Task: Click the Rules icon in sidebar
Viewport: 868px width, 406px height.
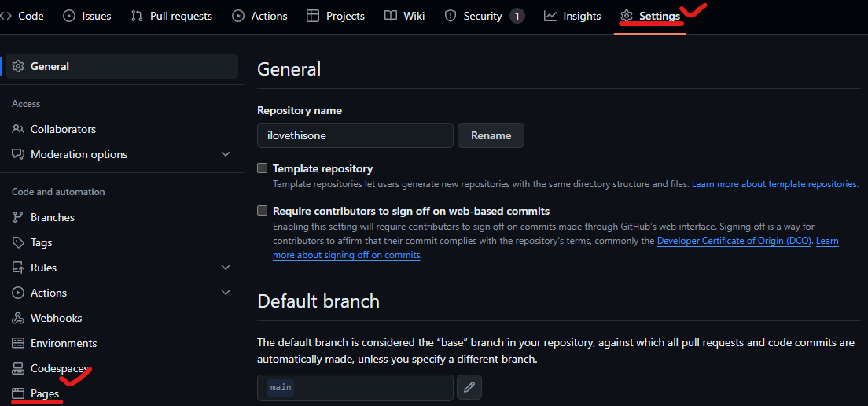Action: (18, 268)
